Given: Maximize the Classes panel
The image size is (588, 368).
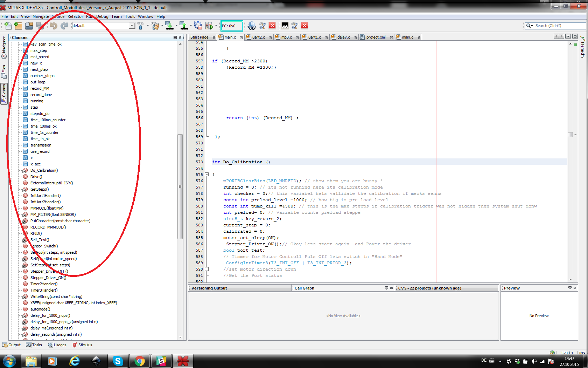Looking at the screenshot, I should point(175,37).
